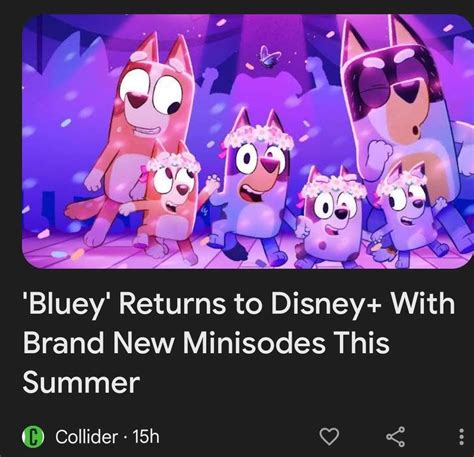Open the 'Bluey' Returns to Disney+ headline
The image size is (474, 457).
pyautogui.click(x=239, y=343)
